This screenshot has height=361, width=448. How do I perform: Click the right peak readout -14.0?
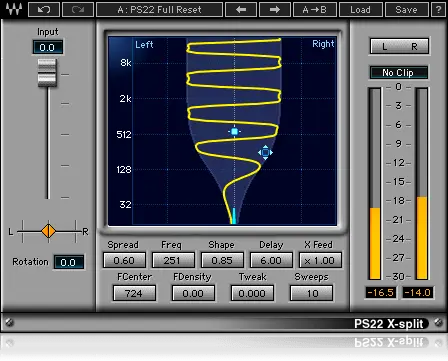coord(418,292)
